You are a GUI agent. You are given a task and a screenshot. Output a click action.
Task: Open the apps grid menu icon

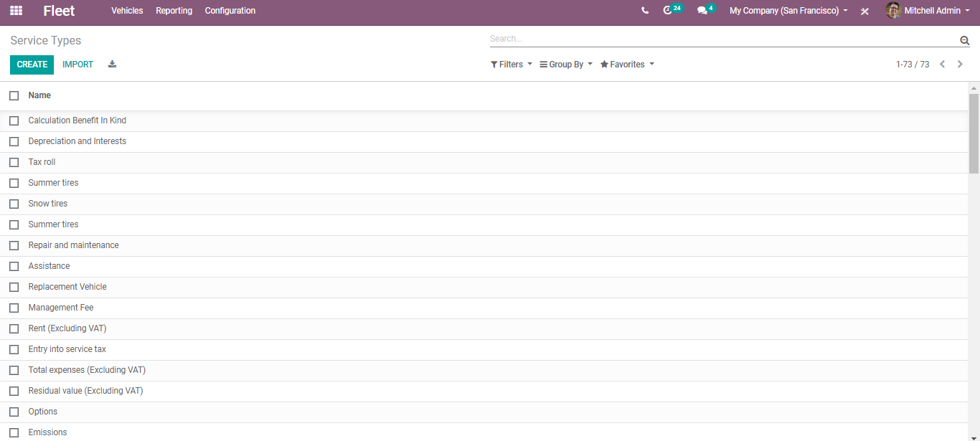(x=16, y=11)
